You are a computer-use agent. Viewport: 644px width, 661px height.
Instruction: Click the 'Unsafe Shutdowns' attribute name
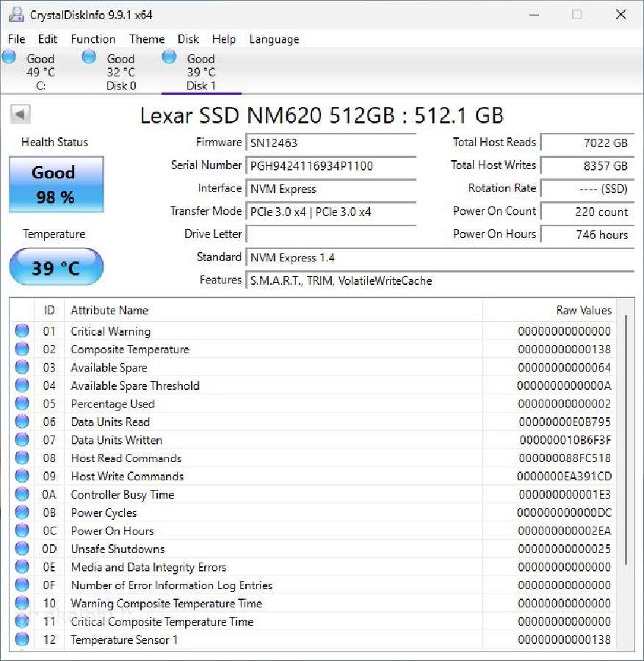(117, 549)
